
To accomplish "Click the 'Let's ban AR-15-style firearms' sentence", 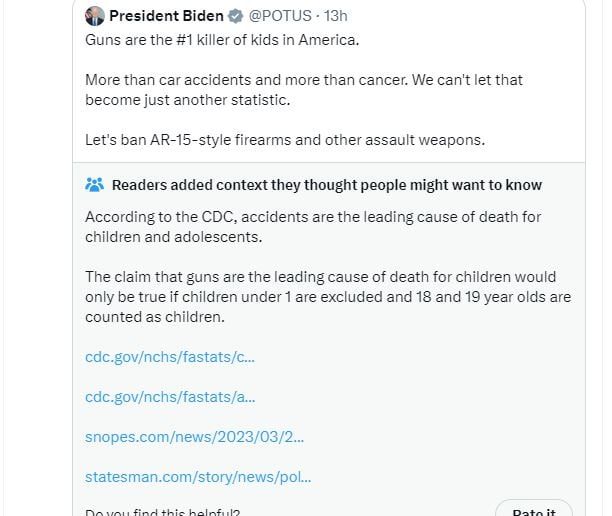I will [285, 139].
